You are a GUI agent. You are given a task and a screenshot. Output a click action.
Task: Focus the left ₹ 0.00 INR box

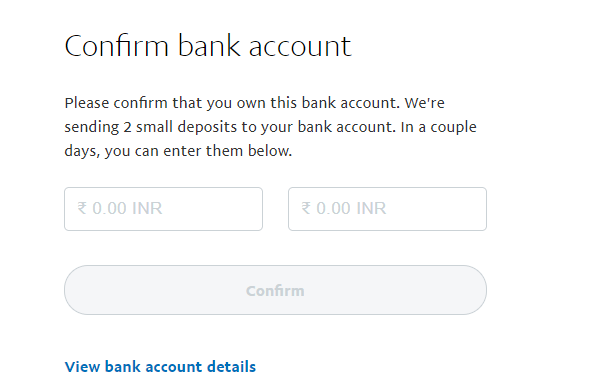coord(163,209)
